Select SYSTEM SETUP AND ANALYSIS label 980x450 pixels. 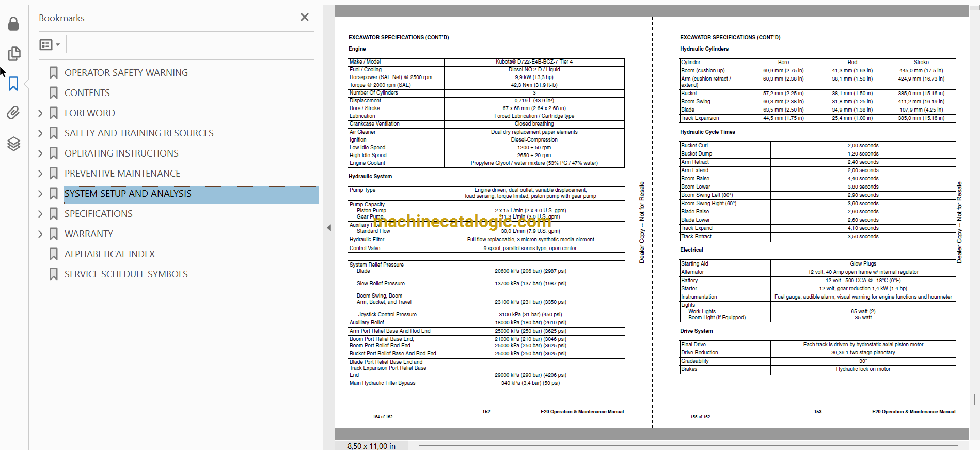pos(128,194)
